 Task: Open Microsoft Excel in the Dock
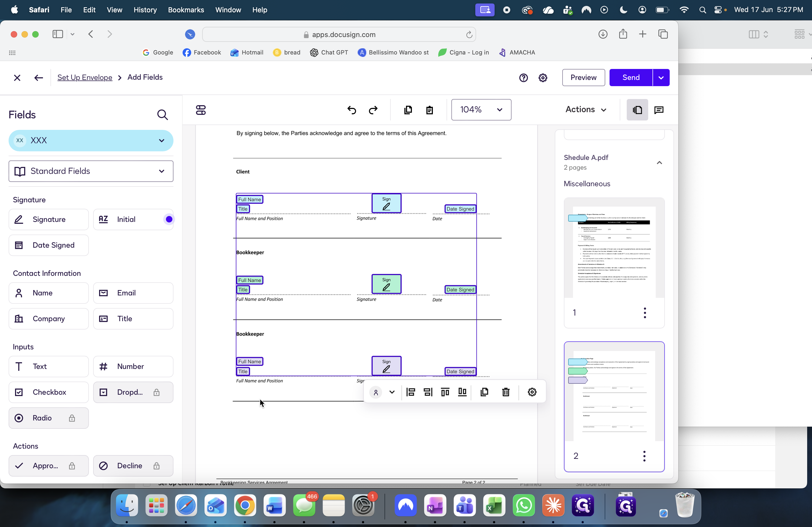click(x=494, y=505)
